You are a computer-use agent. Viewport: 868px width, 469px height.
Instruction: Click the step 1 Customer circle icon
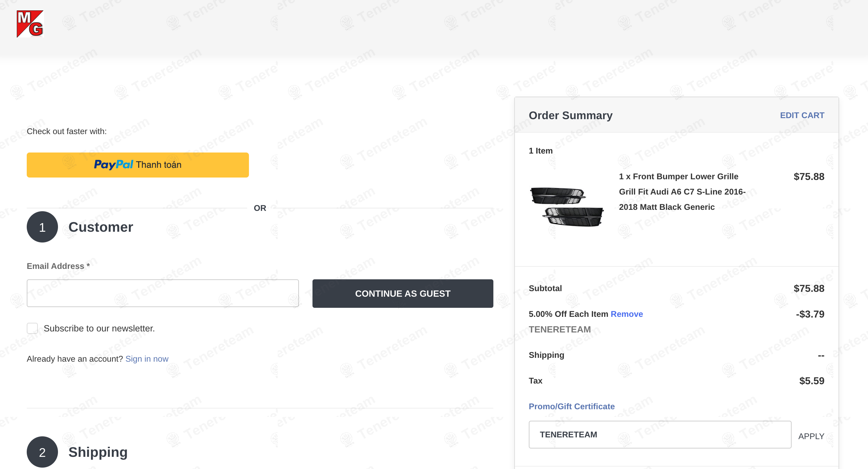(42, 227)
